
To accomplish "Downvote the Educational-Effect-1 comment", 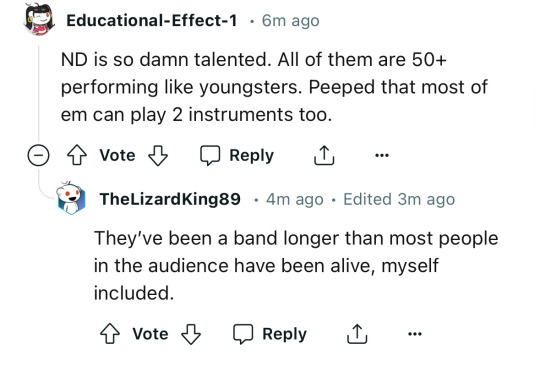I will 158,155.
